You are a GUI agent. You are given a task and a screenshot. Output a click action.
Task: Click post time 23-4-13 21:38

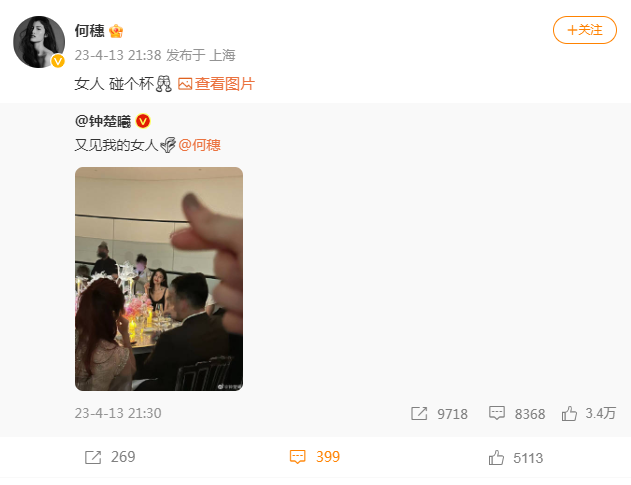pyautogui.click(x=118, y=55)
